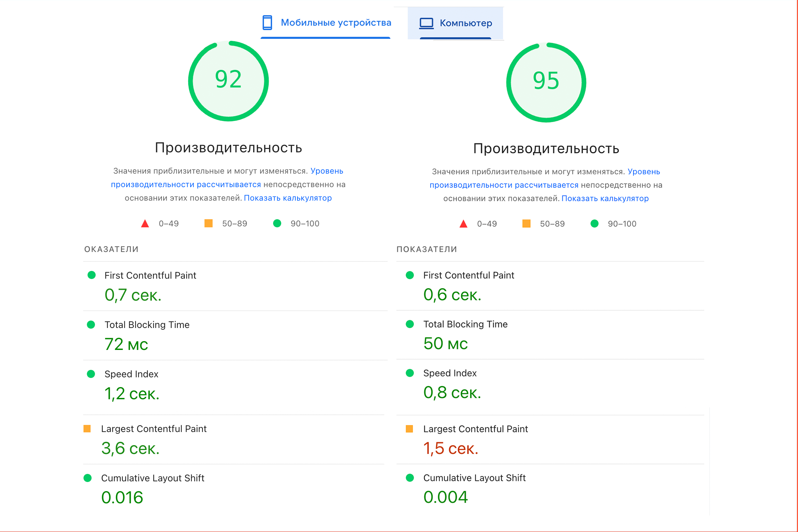
Task: Click orange square beside desktop Largest Contentful Paint
Action: 409,429
